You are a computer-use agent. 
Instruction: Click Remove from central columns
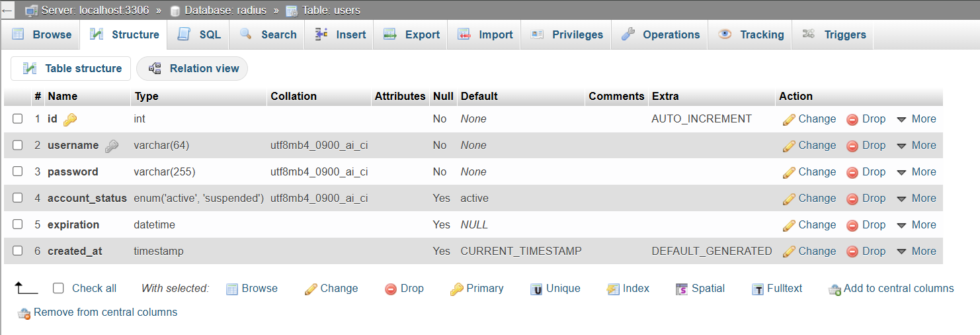[x=105, y=312]
